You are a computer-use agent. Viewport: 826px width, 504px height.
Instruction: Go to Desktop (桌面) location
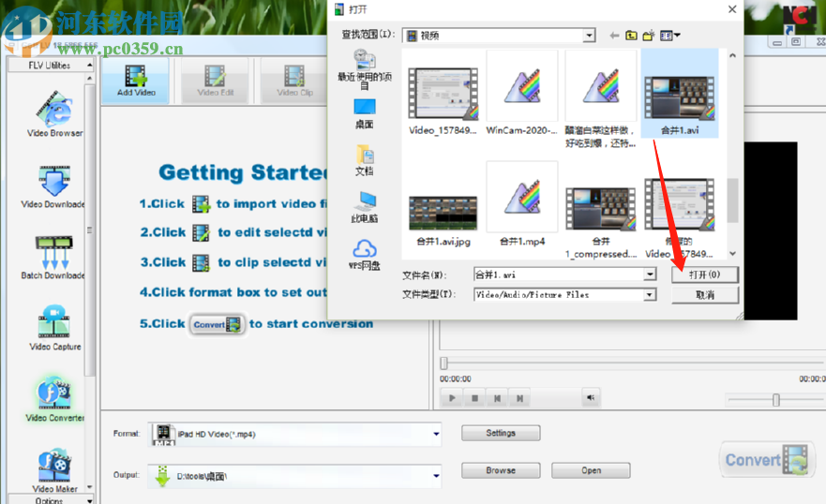[364, 113]
